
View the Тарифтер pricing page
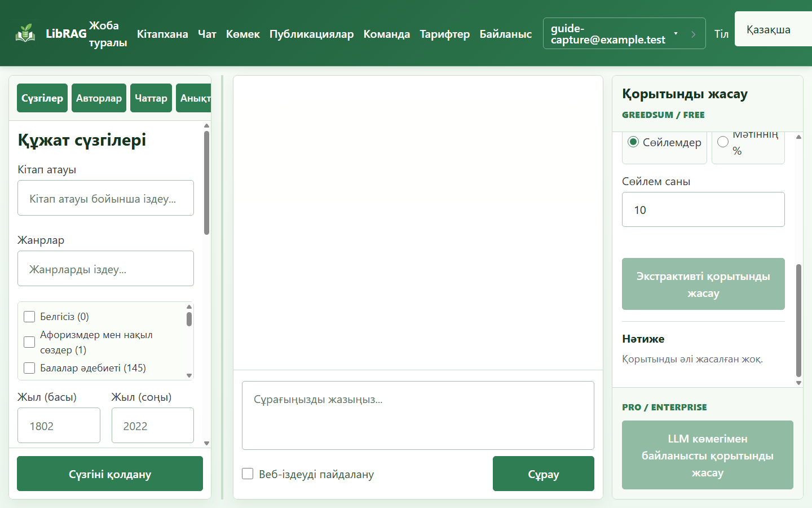click(445, 34)
